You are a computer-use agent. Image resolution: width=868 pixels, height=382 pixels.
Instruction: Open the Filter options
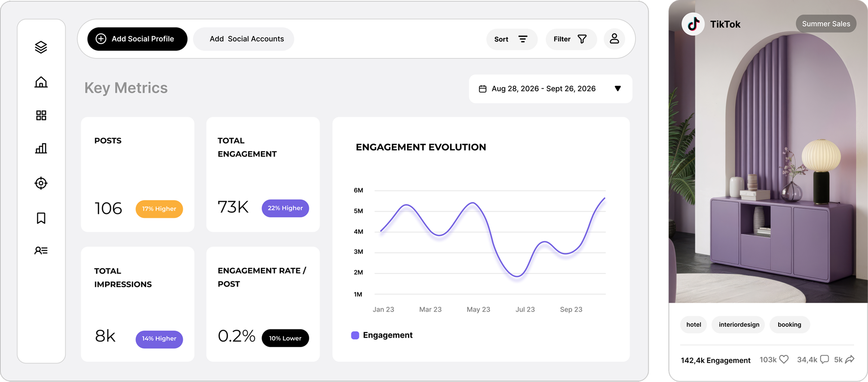[570, 39]
